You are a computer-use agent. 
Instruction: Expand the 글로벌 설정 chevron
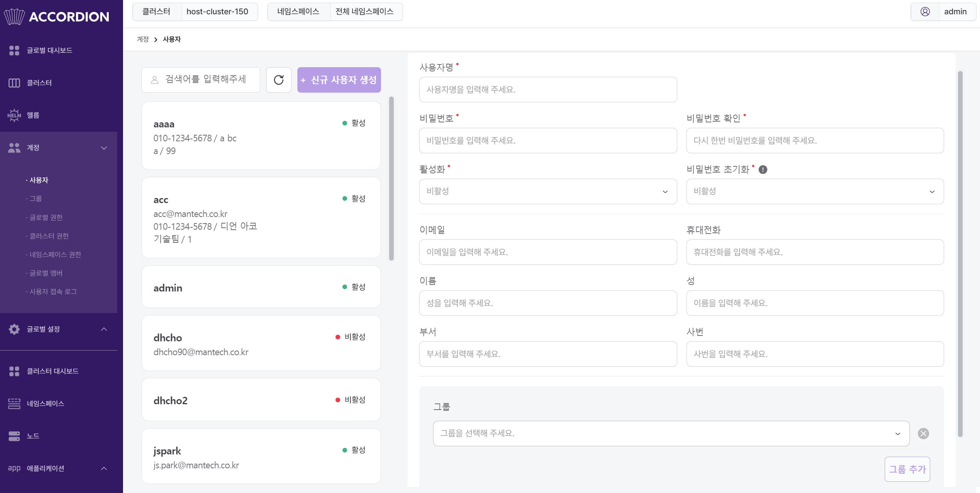[104, 329]
